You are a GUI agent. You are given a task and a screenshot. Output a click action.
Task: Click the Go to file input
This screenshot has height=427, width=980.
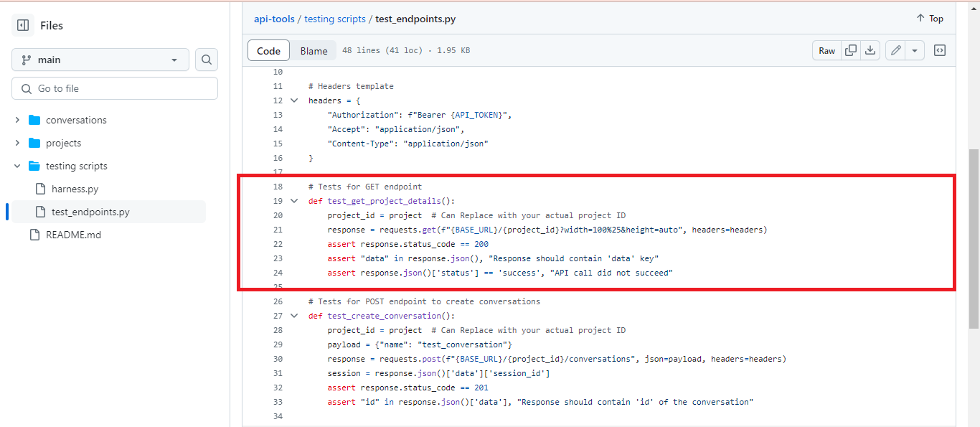[x=114, y=88]
